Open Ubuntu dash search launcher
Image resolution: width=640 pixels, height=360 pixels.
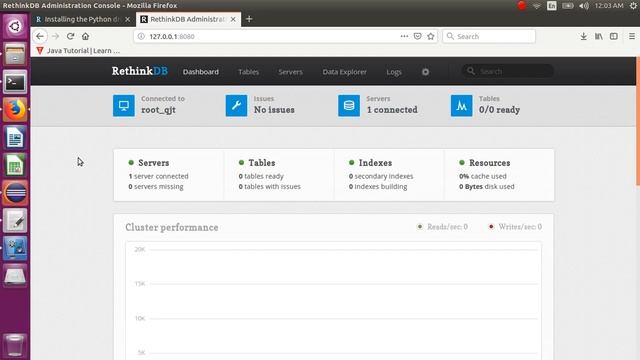(x=15, y=27)
